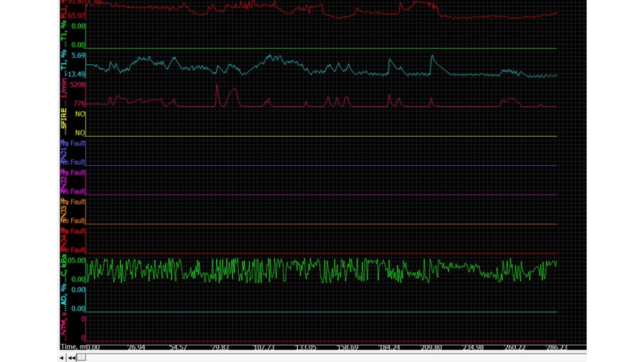Click the time axis label 260.22
The image size is (644, 362).
pos(515,348)
